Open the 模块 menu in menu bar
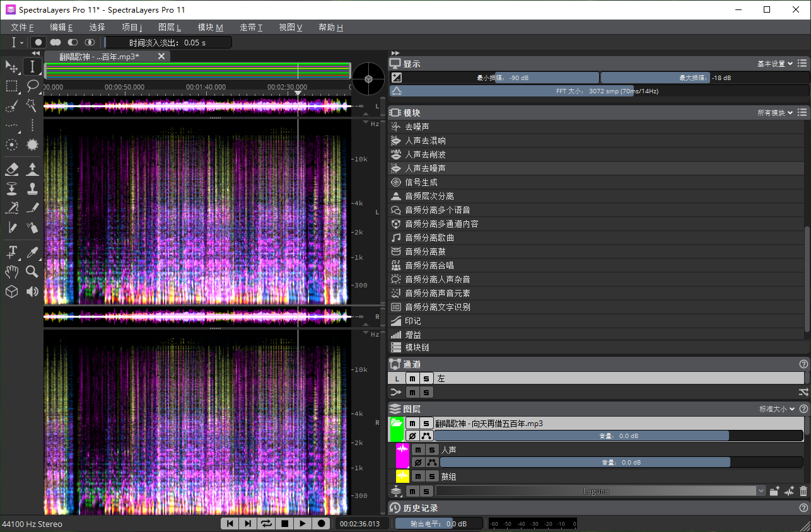Viewport: 811px width, 532px height. (x=209, y=27)
